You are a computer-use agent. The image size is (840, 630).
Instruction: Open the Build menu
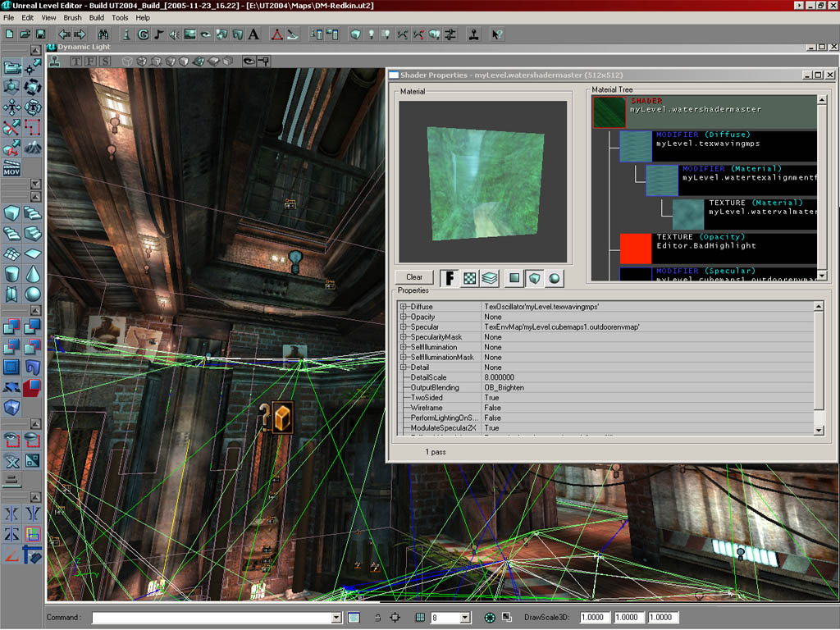(x=97, y=18)
